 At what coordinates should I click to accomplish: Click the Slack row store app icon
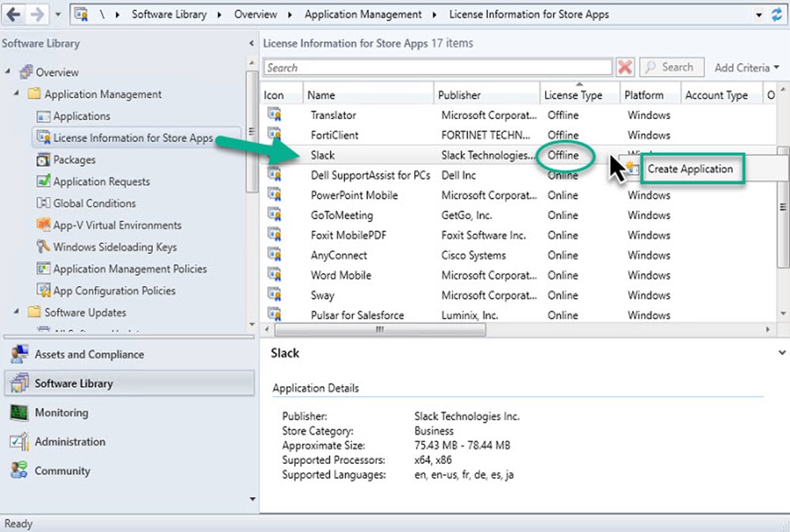click(274, 155)
